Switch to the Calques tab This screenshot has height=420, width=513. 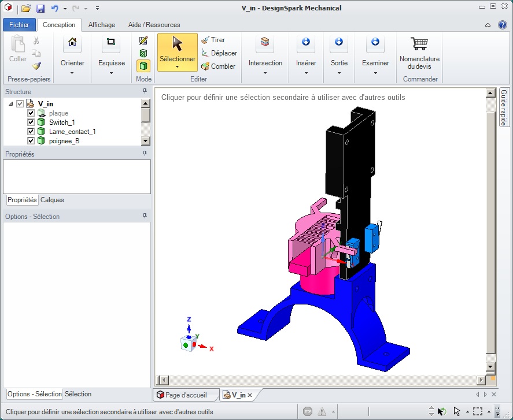tap(52, 200)
